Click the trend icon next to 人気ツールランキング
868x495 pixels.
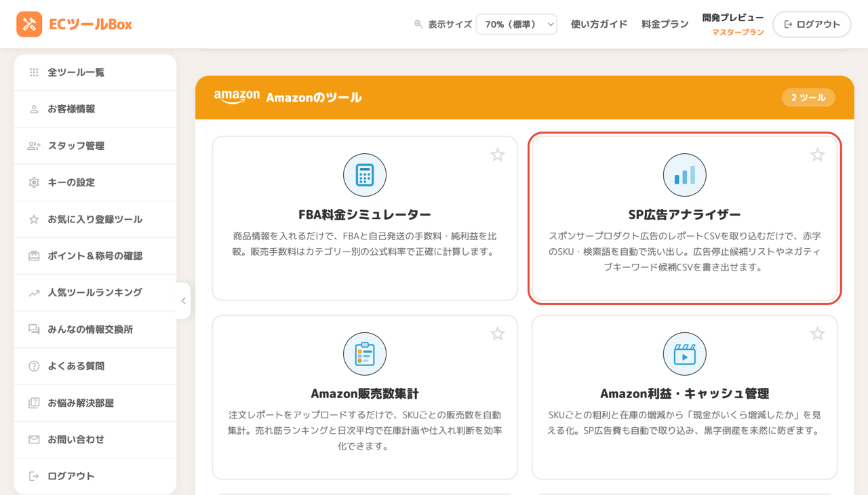pos(34,293)
